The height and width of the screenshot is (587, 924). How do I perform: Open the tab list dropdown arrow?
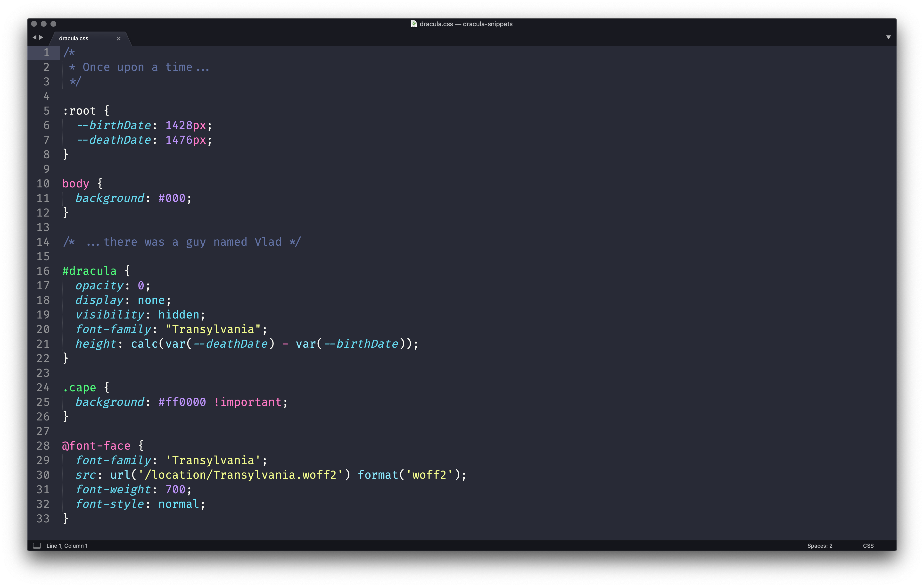pos(888,37)
